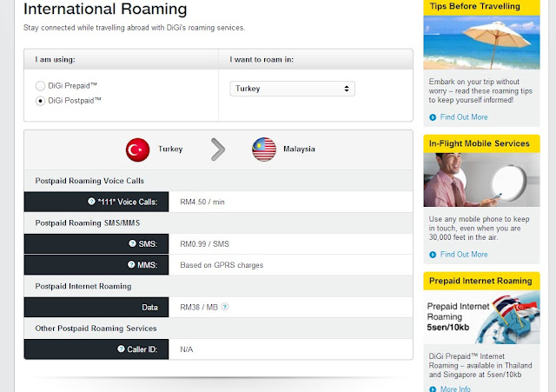Click the RM38 / MB data rate
Viewport: 556px width, 392px height.
point(199,307)
